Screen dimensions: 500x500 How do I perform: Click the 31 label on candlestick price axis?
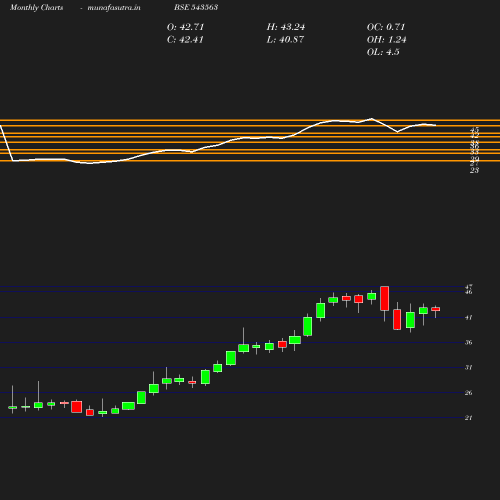(x=469, y=368)
